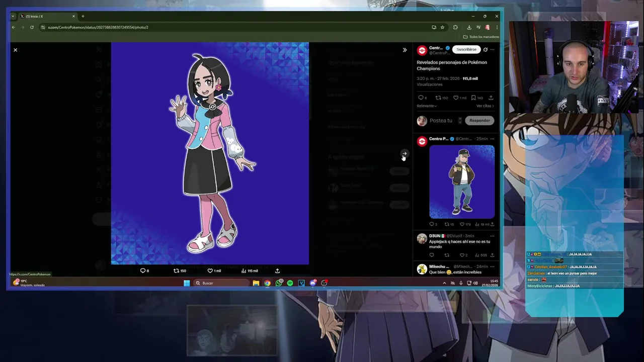
Task: Show hidden system tray icons
Action: point(444,283)
